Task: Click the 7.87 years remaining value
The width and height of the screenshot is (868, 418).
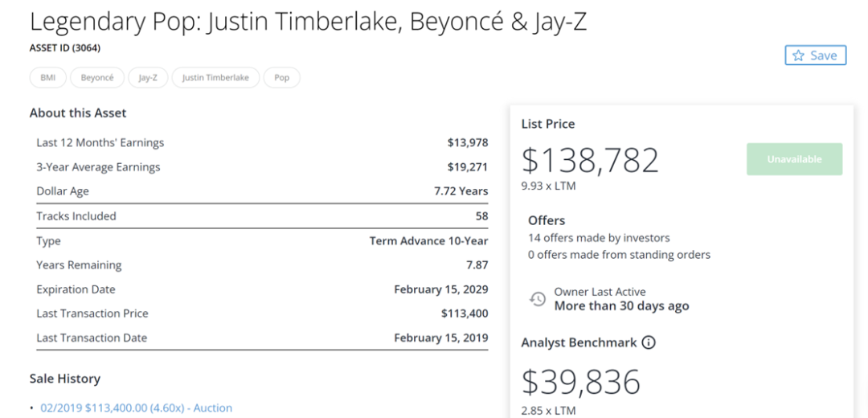Action: [477, 265]
